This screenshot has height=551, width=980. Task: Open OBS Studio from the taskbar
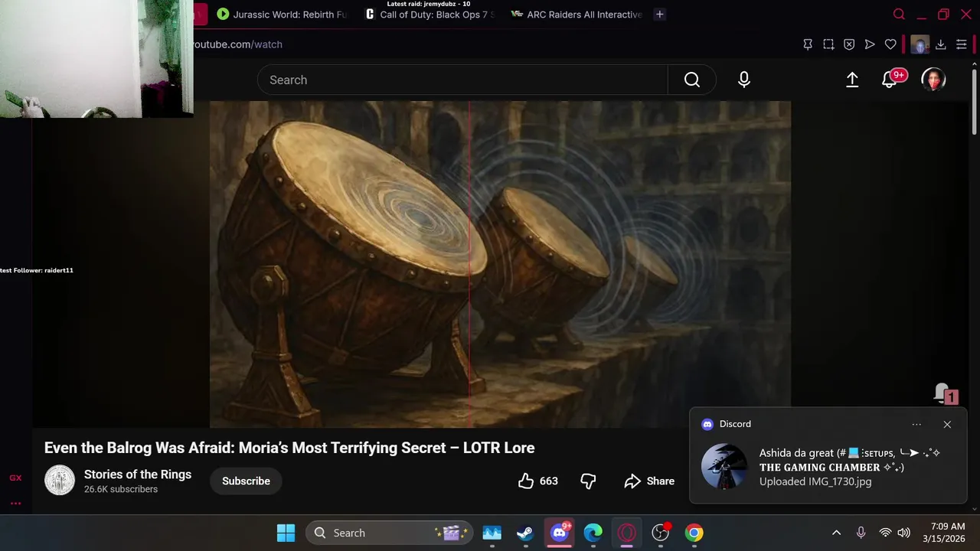coord(660,533)
